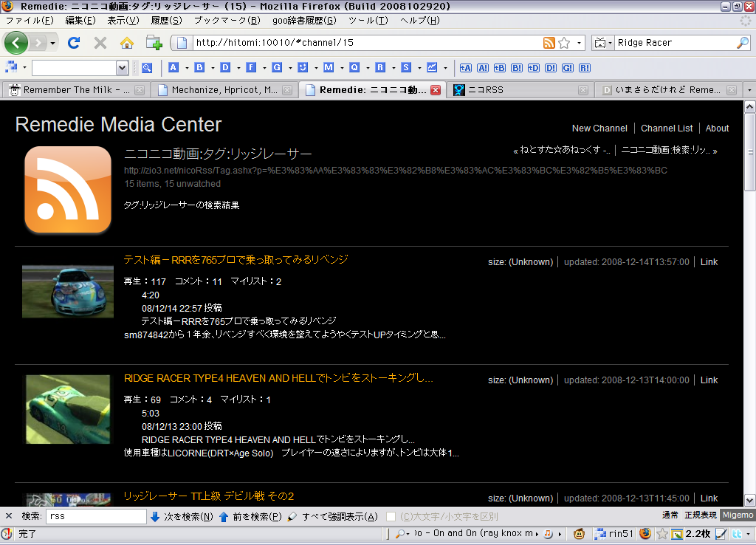
Task: Click the vertical page scrollbar thumb
Action: 749,153
